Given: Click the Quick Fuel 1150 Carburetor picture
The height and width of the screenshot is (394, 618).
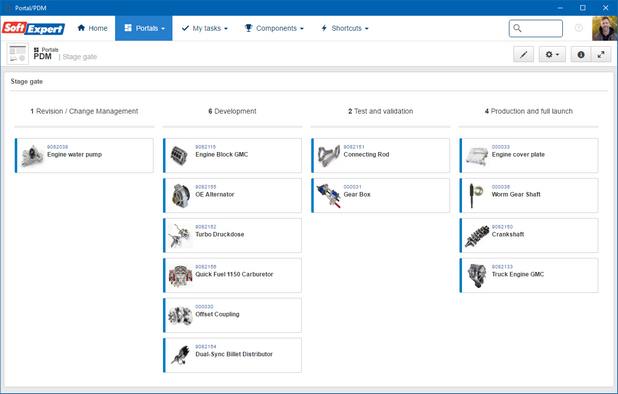Looking at the screenshot, I should pyautogui.click(x=181, y=275).
